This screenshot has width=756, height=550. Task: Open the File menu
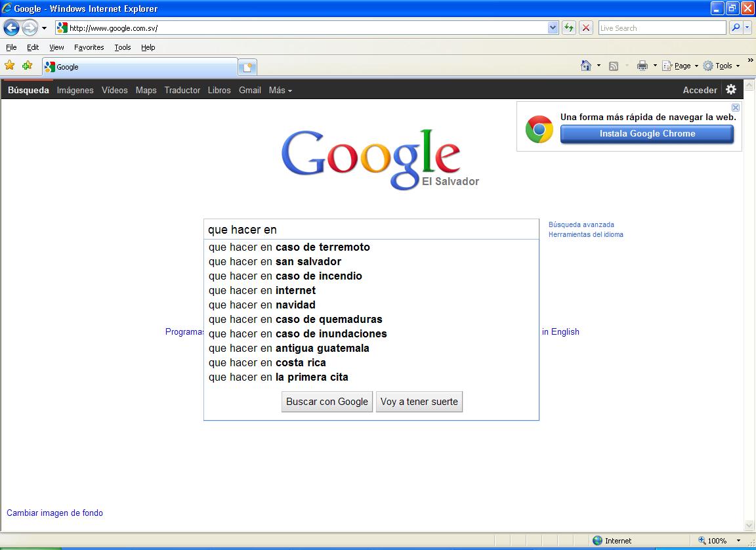11,47
